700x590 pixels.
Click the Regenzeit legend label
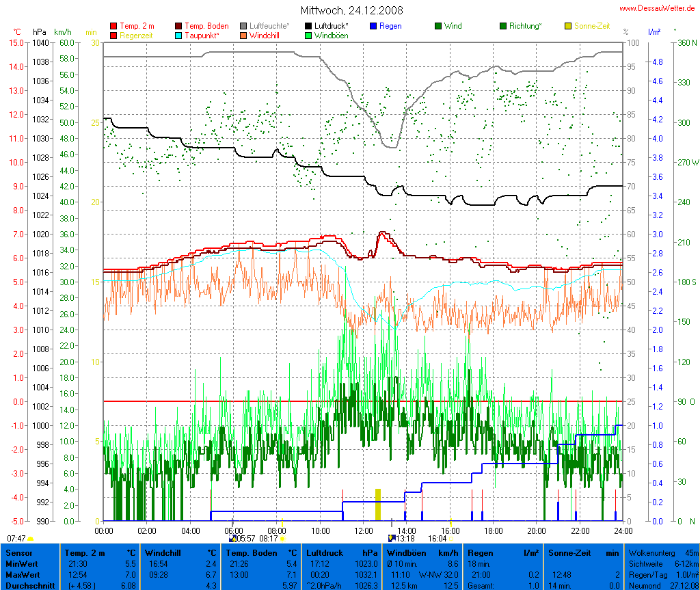[x=137, y=35]
